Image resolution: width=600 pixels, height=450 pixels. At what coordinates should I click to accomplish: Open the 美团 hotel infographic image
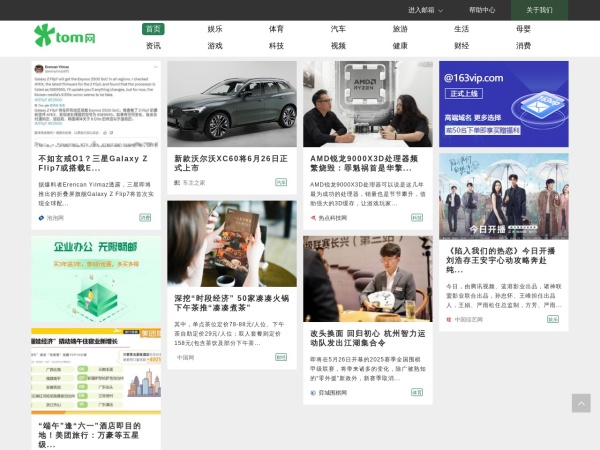pyautogui.click(x=96, y=371)
